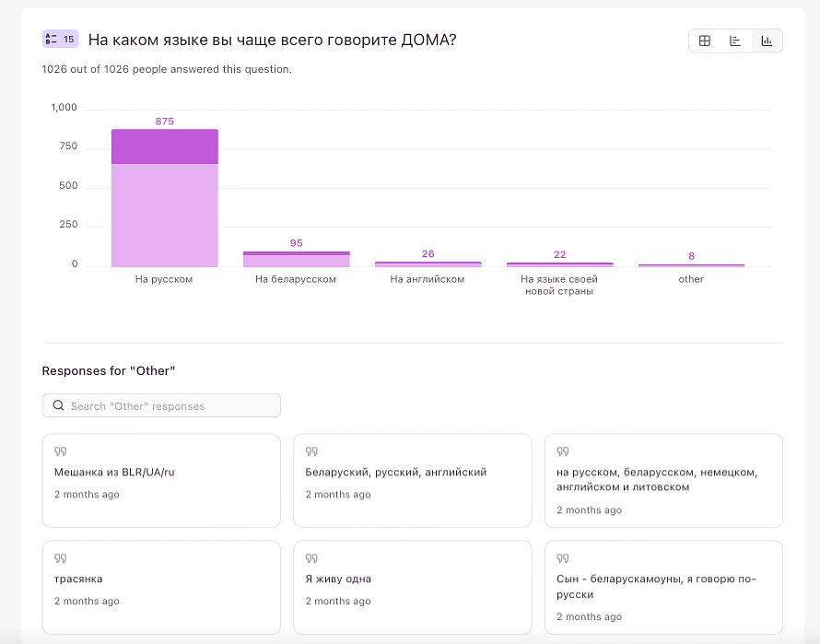Click the question 15 type badge
This screenshot has width=820, height=644.
pyautogui.click(x=60, y=40)
